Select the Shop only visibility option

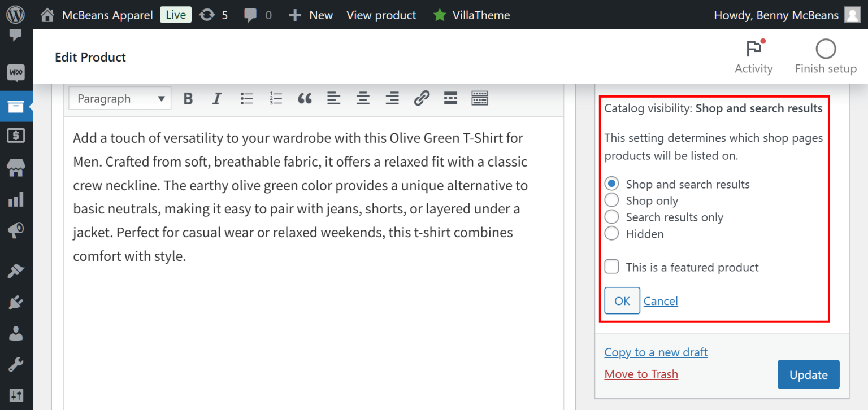(x=611, y=199)
